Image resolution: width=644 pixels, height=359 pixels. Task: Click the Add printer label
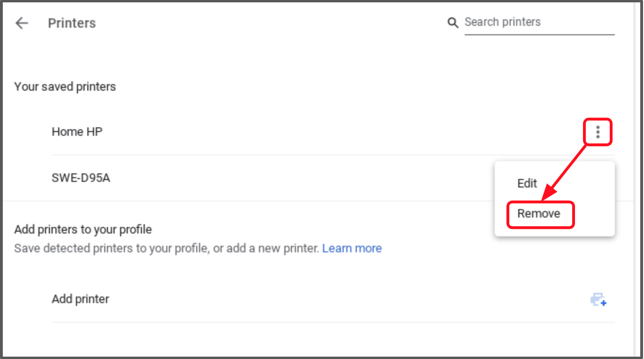[x=80, y=299]
